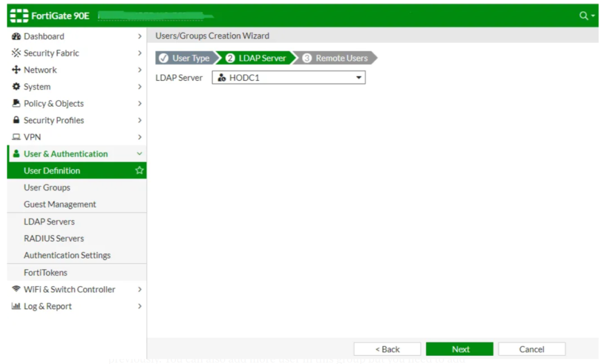Expand the Security Fabric chevron
Viewport: 604px width, 364px height.
click(139, 53)
